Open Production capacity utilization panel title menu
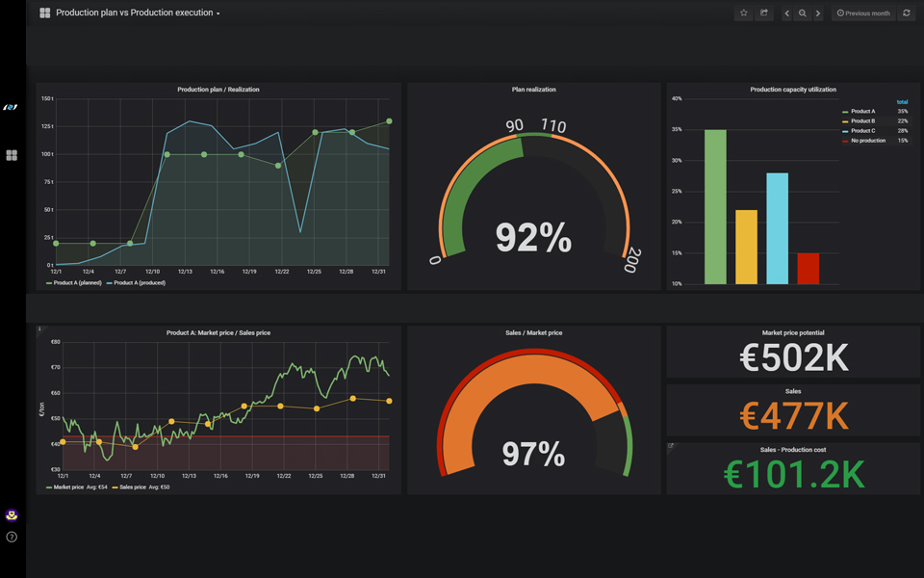 point(792,90)
